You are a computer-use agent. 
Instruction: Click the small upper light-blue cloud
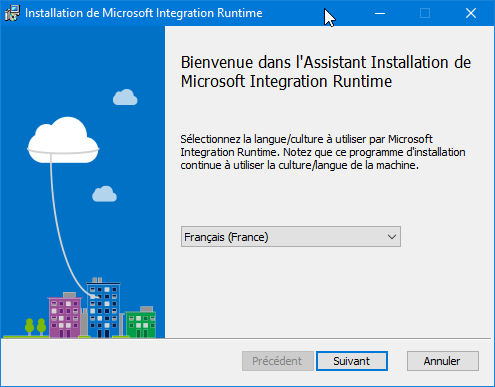coord(125,97)
